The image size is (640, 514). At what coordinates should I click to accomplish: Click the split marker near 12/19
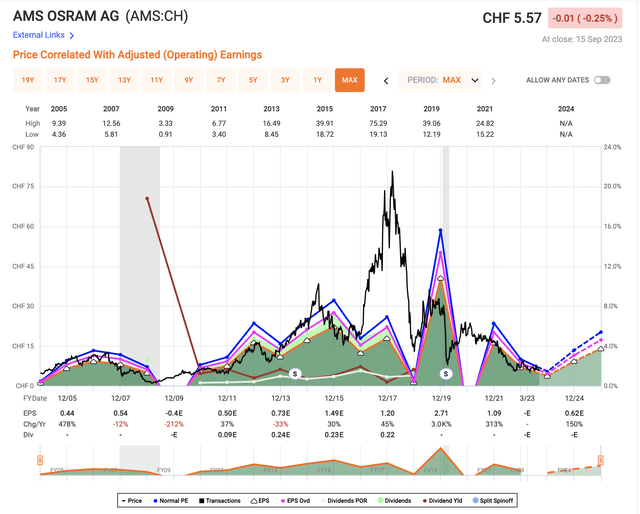tap(446, 374)
